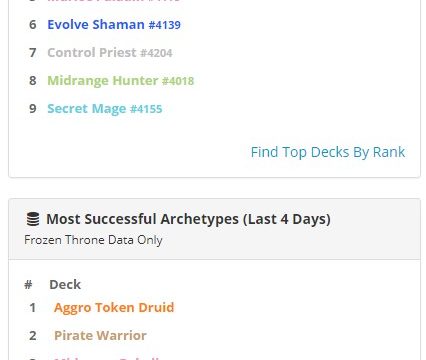Viewport: 426px width, 360px height.
Task: Click the Find Top Decks By Rank link
Action: (328, 152)
